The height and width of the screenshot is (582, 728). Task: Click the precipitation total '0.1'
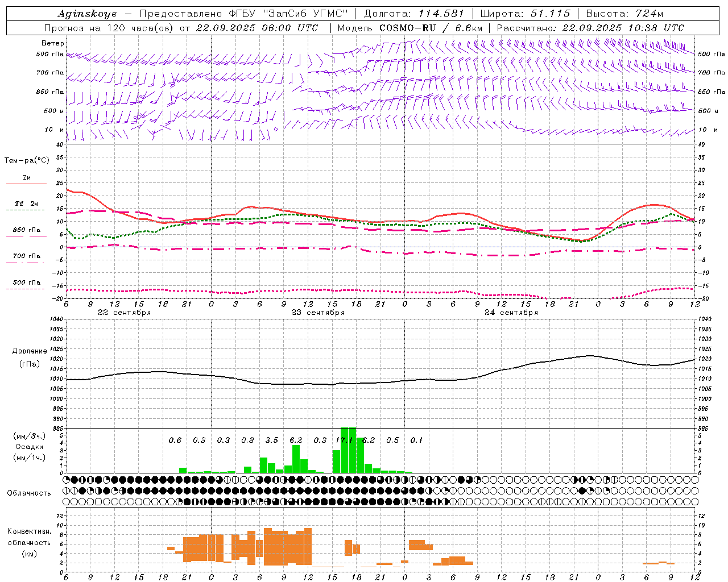click(x=417, y=440)
